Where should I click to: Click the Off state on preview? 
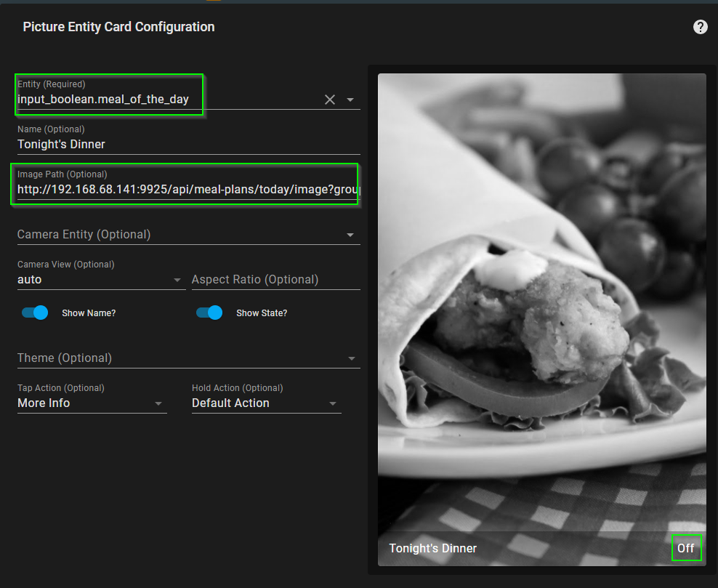point(685,548)
